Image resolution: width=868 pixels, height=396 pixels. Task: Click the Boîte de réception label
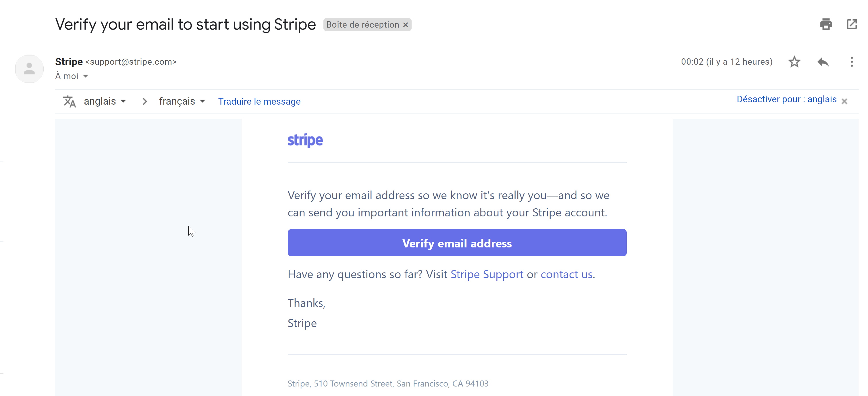[x=362, y=25]
